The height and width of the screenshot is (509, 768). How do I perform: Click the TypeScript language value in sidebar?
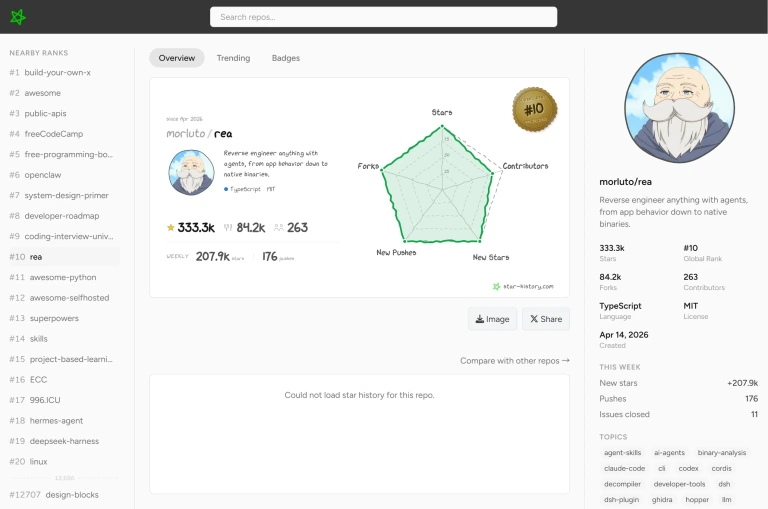pyautogui.click(x=620, y=306)
